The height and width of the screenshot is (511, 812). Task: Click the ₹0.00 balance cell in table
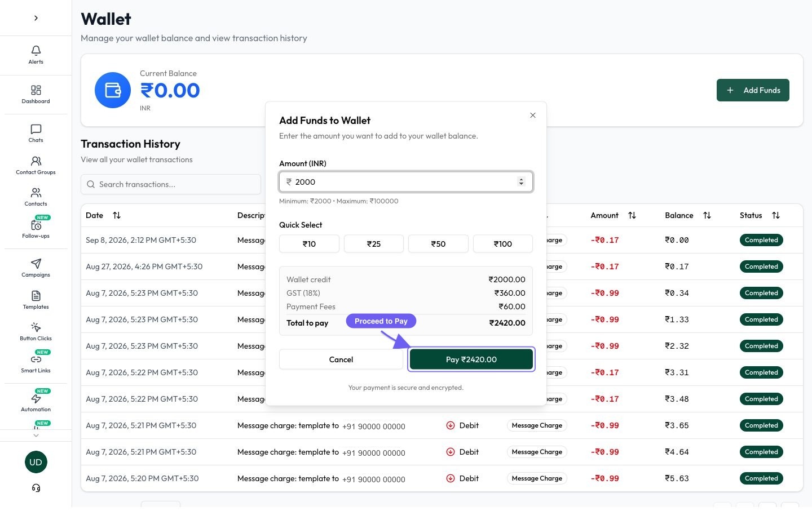point(677,240)
